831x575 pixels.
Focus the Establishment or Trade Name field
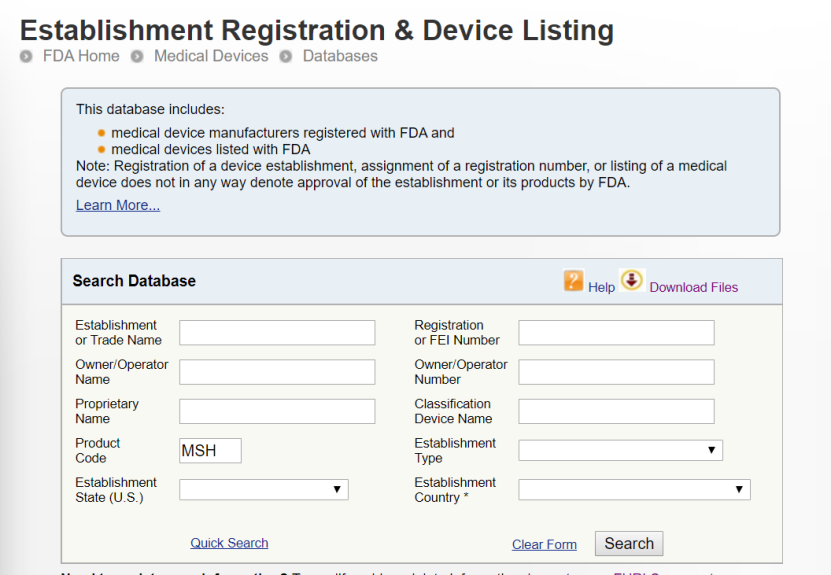(x=277, y=333)
